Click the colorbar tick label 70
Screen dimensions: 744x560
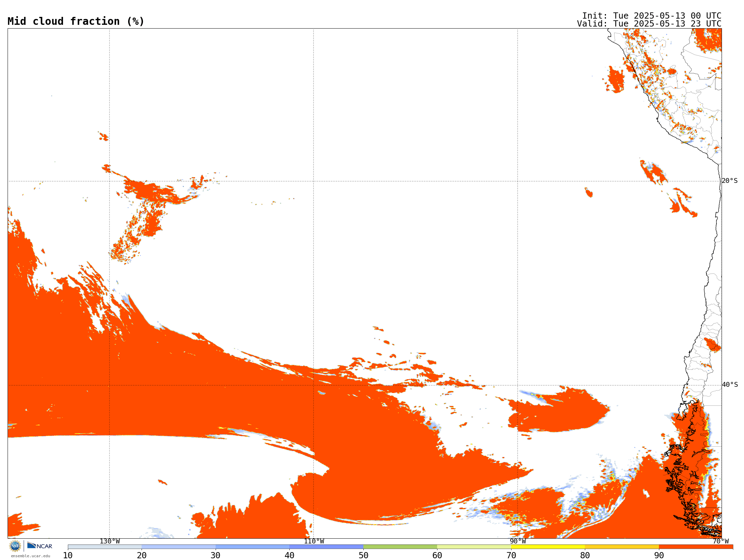pos(511,556)
